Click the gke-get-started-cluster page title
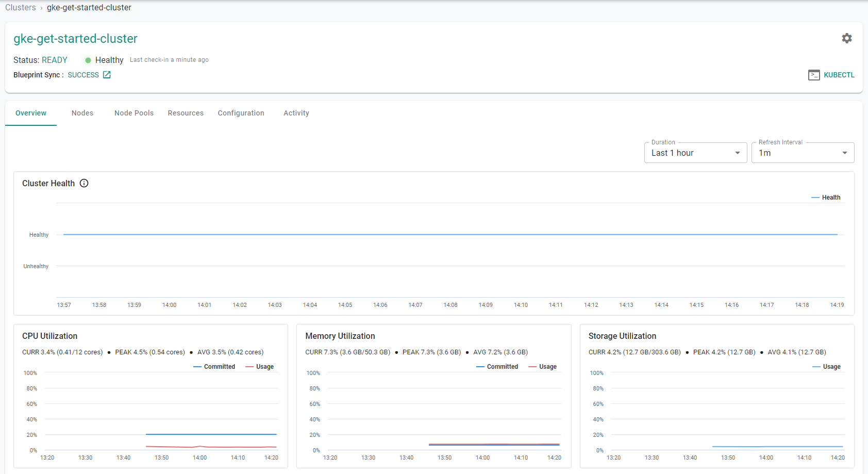Viewport: 868px width, 474px height. [x=75, y=39]
